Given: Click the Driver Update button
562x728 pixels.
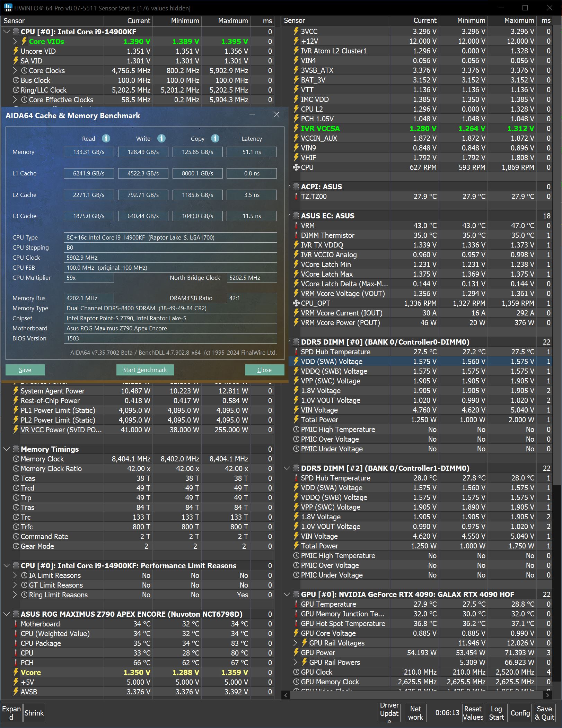Looking at the screenshot, I should click(x=389, y=713).
